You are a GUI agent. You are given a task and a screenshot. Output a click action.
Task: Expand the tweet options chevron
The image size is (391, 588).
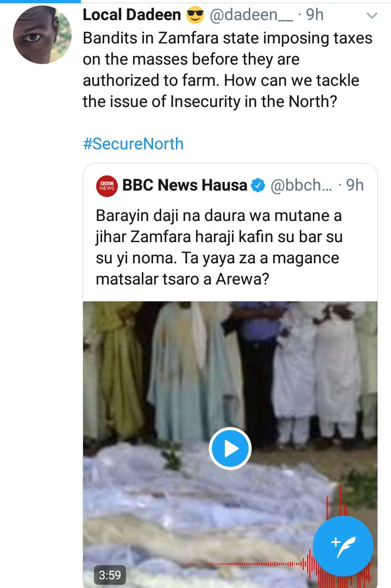372,16
